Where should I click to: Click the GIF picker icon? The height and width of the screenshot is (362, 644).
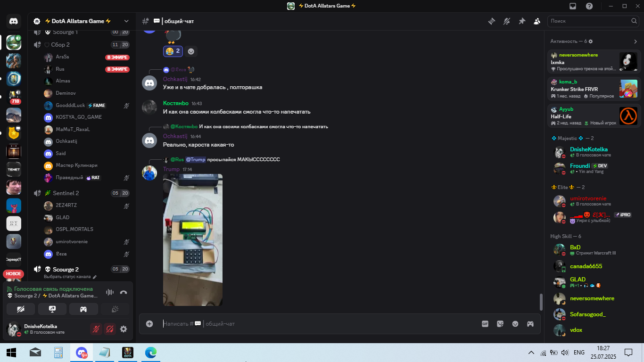[485, 324]
